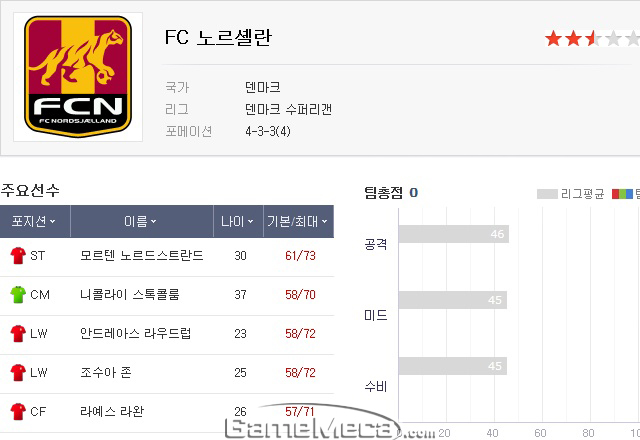This screenshot has height=440, width=640.
Task: Click the first red rating star
Action: (553, 38)
